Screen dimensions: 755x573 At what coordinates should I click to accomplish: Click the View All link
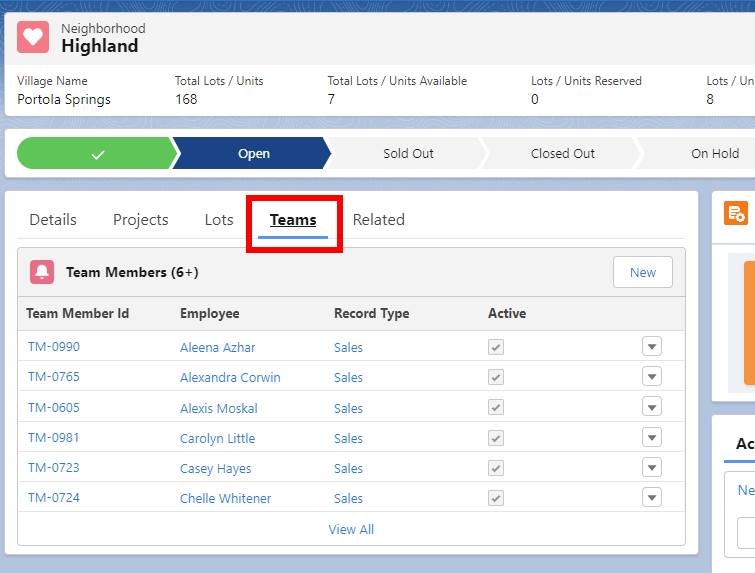pyautogui.click(x=351, y=529)
